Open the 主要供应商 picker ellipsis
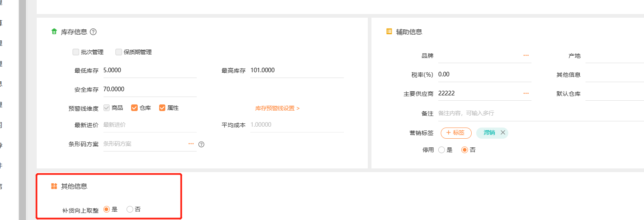Viewport: 644px width, 220px height. click(526, 93)
